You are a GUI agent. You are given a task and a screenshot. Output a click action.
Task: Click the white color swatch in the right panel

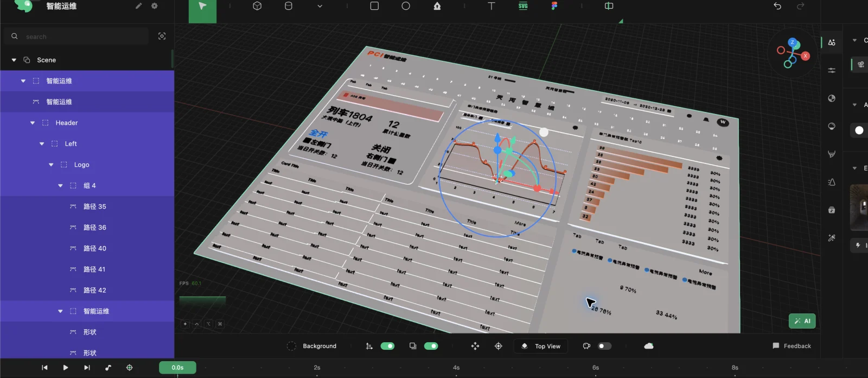click(859, 130)
